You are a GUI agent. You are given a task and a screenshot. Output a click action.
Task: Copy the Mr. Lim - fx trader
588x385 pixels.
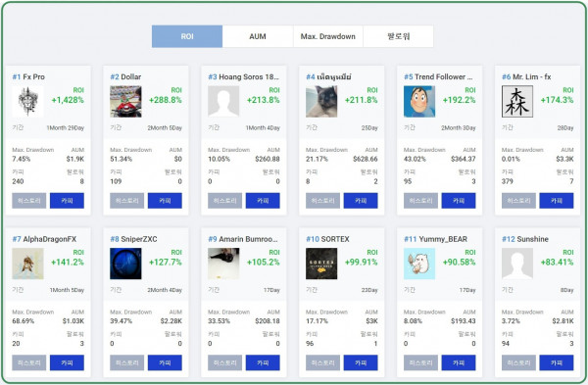point(557,201)
